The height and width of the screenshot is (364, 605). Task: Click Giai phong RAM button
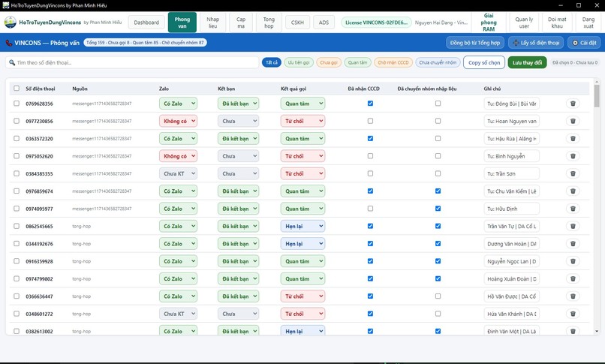point(489,23)
